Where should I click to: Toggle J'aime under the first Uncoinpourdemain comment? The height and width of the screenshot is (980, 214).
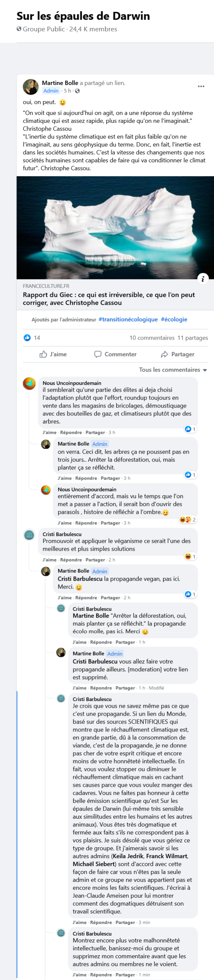tap(49, 432)
